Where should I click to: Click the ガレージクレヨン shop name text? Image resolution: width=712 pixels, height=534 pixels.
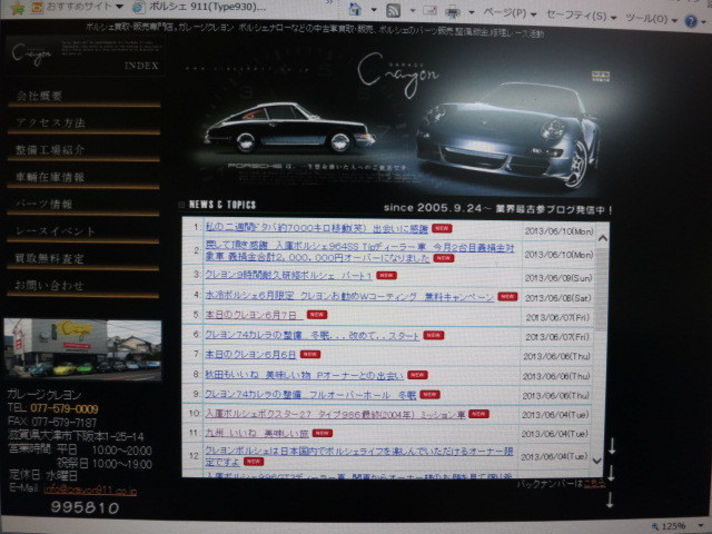click(44, 395)
